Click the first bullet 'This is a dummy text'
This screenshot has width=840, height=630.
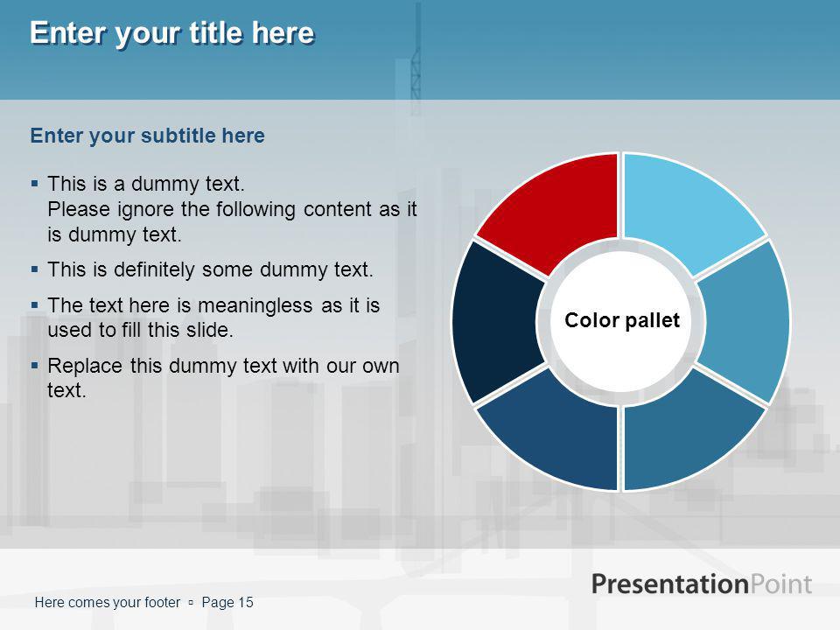(146, 184)
